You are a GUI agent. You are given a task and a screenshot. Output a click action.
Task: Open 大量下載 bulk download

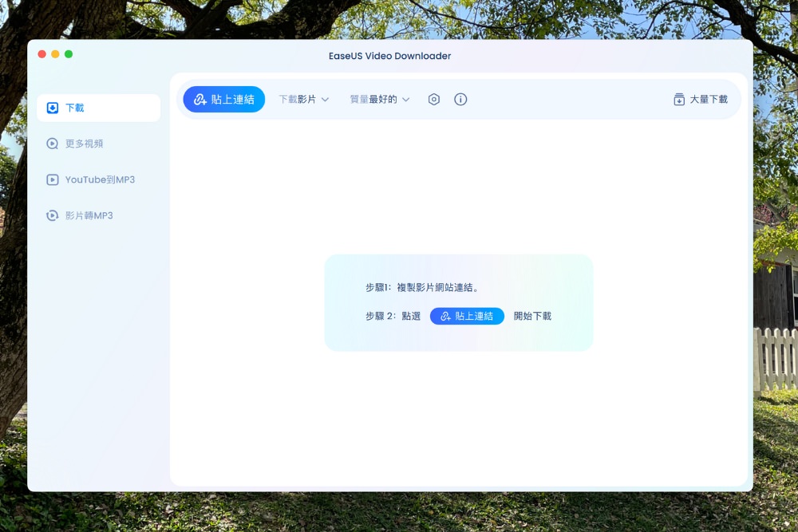point(701,99)
